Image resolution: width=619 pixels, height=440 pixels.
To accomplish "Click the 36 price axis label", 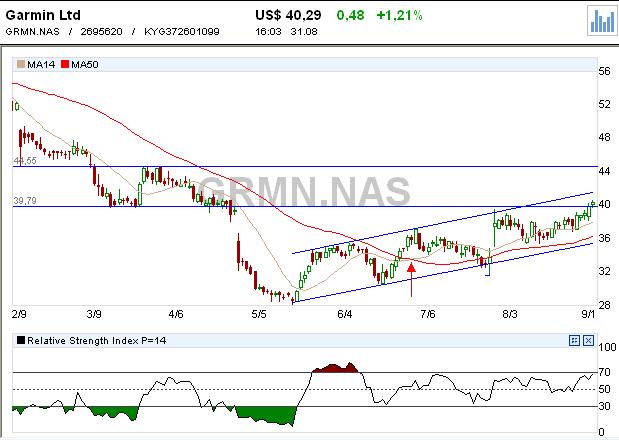I will [x=604, y=238].
